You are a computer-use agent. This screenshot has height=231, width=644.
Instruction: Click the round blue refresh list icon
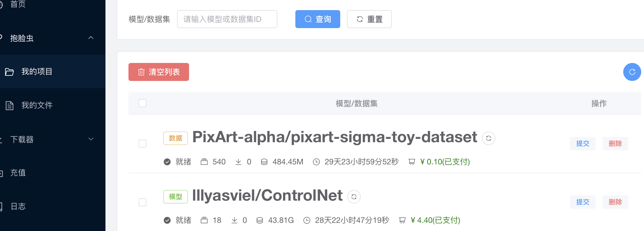(x=632, y=72)
